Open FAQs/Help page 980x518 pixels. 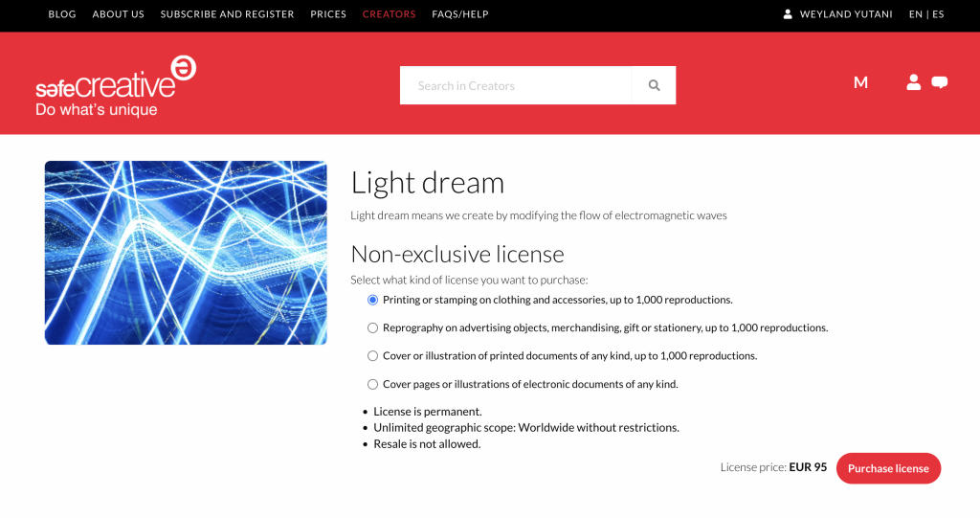tap(460, 14)
